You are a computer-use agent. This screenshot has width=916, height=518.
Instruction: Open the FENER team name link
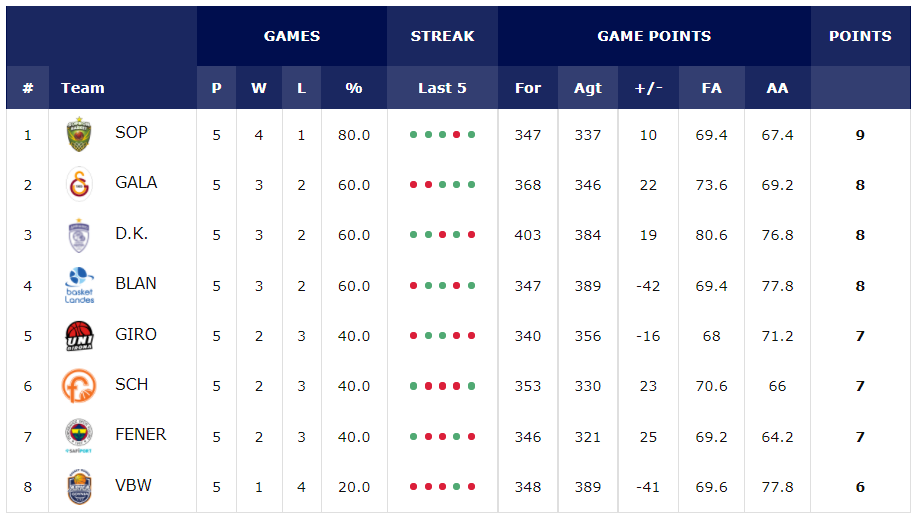pyautogui.click(x=140, y=434)
